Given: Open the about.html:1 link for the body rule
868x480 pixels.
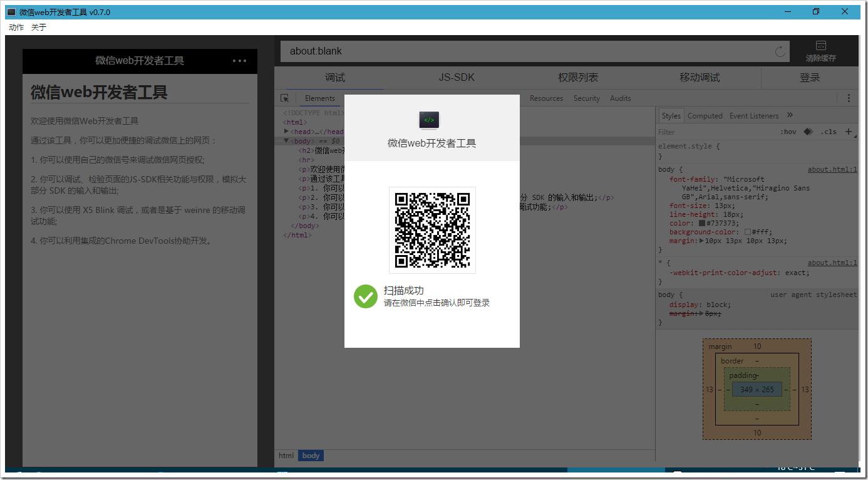Looking at the screenshot, I should (832, 169).
